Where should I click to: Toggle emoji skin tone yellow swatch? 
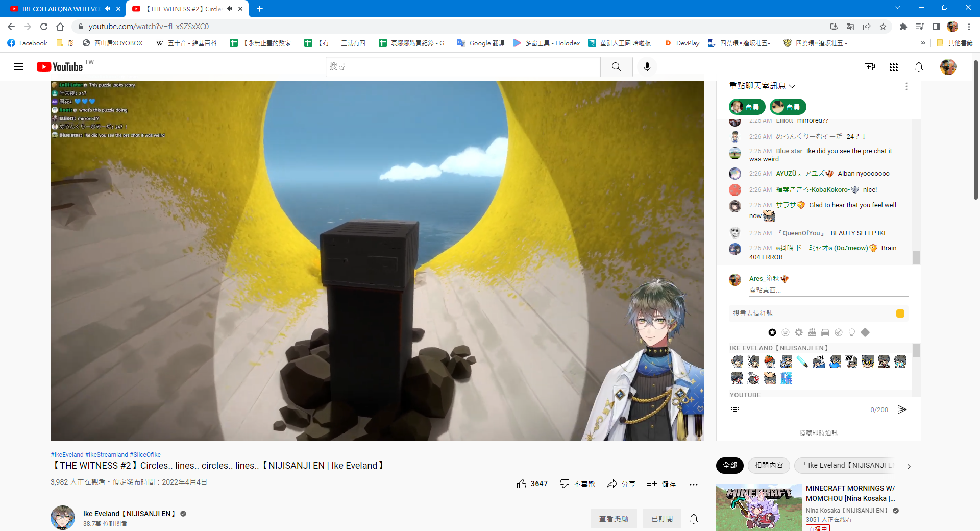(900, 313)
